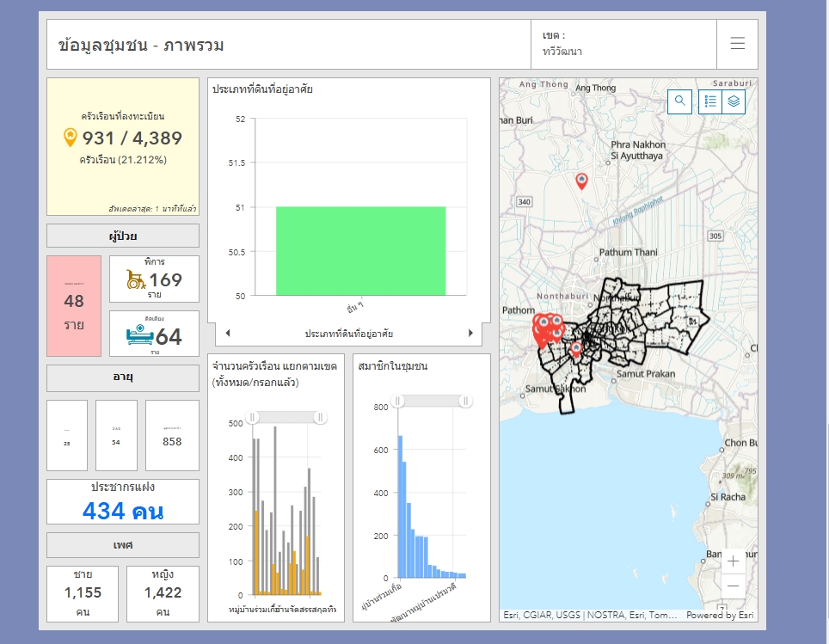Click the wheelchair icon in the 169 card
829x644 pixels.
click(136, 279)
